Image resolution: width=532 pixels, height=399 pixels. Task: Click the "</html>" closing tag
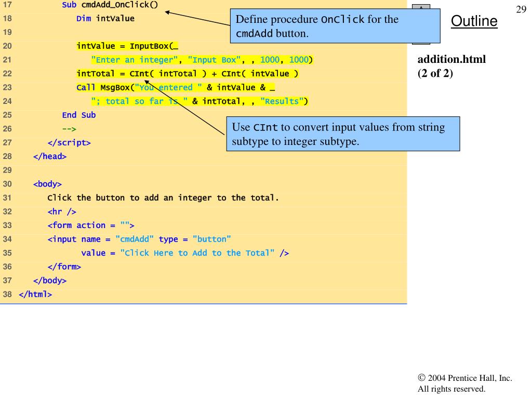pos(35,294)
